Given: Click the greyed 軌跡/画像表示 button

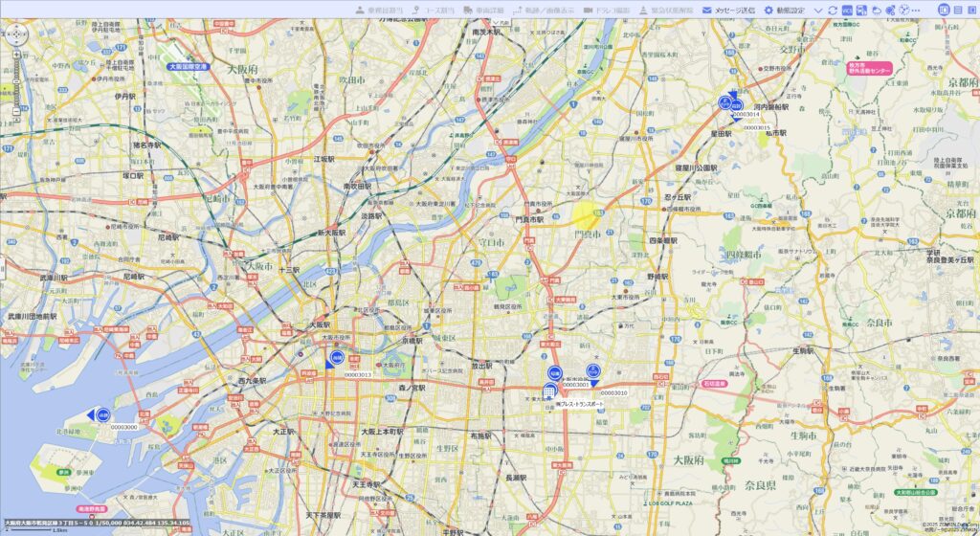Looking at the screenshot, I should coord(543,10).
